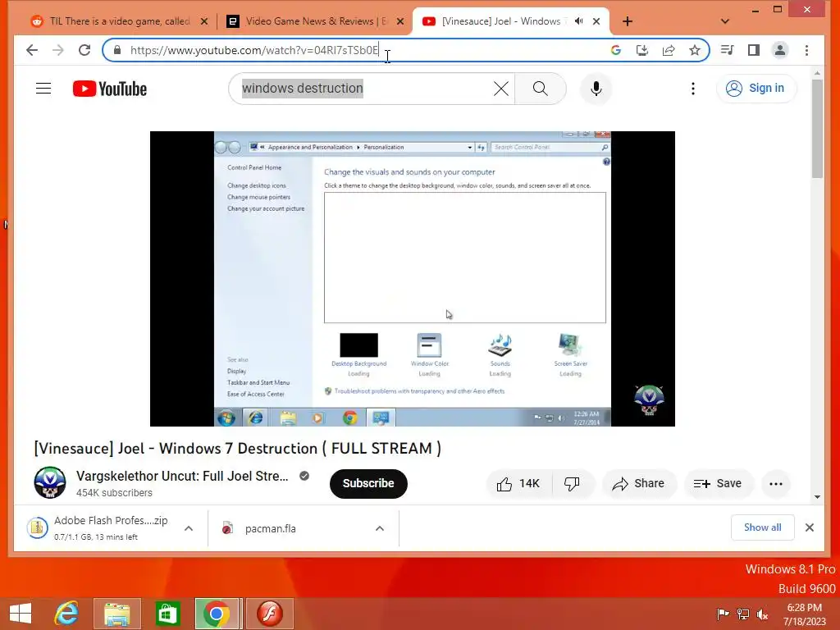
Task: Open more actions ellipsis under video
Action: [776, 484]
